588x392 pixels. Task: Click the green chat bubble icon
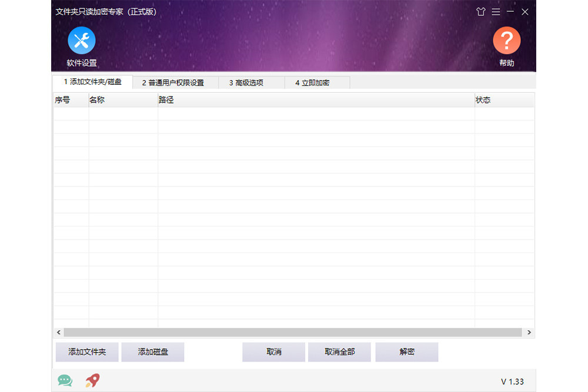coord(65,381)
